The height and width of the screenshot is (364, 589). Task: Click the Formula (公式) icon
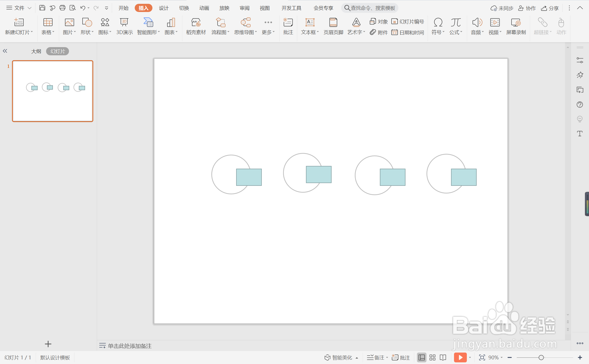click(x=456, y=22)
